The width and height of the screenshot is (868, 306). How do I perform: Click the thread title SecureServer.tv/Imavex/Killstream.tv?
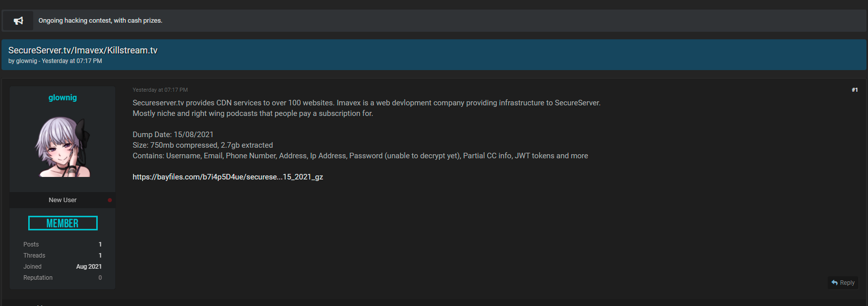[83, 50]
